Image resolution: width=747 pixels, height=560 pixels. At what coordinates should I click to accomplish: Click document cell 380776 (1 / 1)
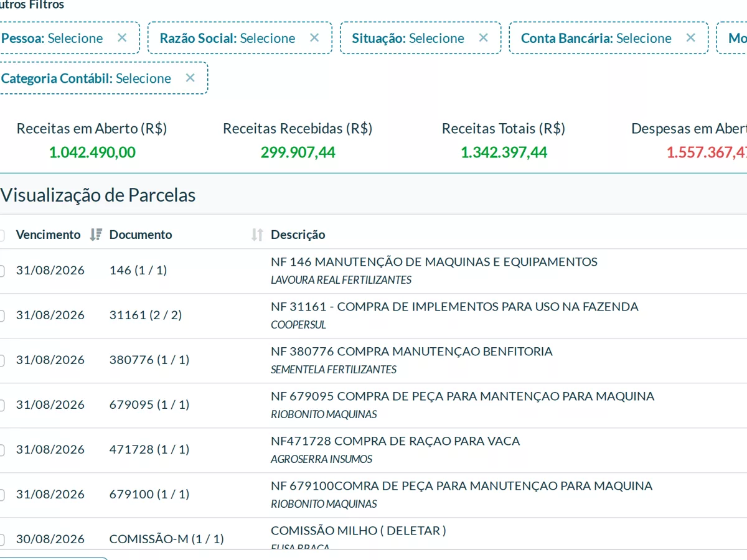click(x=149, y=360)
